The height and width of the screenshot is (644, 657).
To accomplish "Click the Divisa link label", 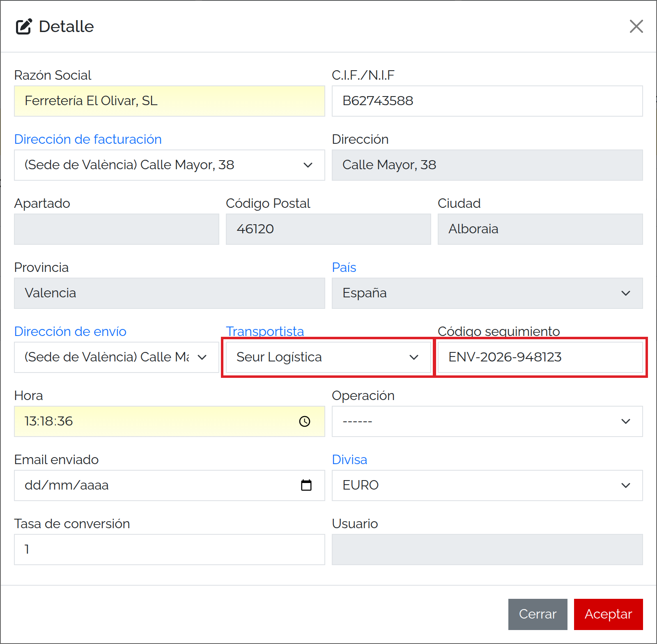I will [x=349, y=460].
